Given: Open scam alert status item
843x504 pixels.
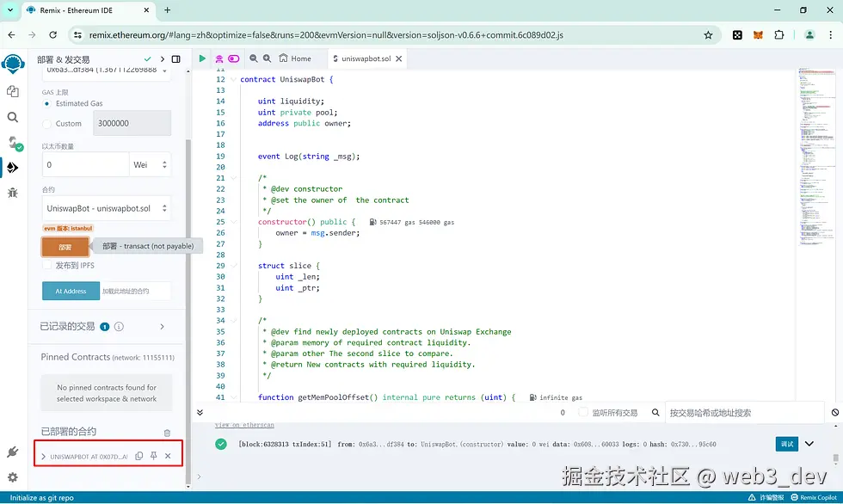Looking at the screenshot, I should tap(766, 498).
